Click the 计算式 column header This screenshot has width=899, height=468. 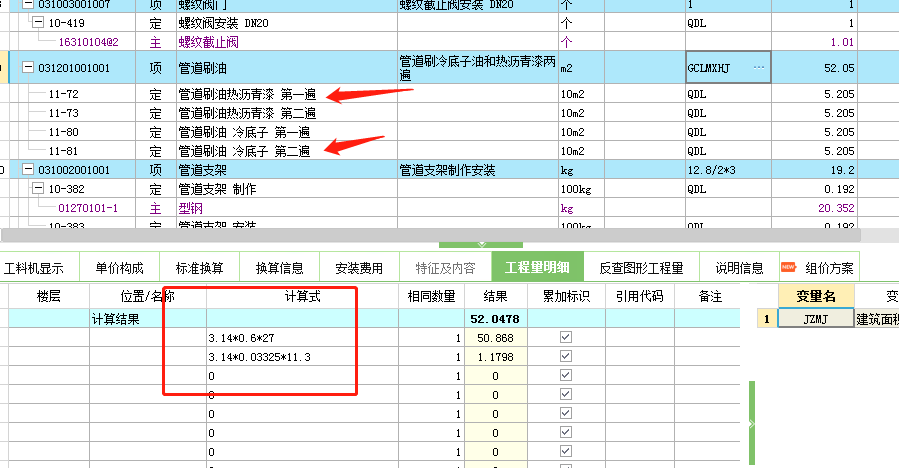302,297
